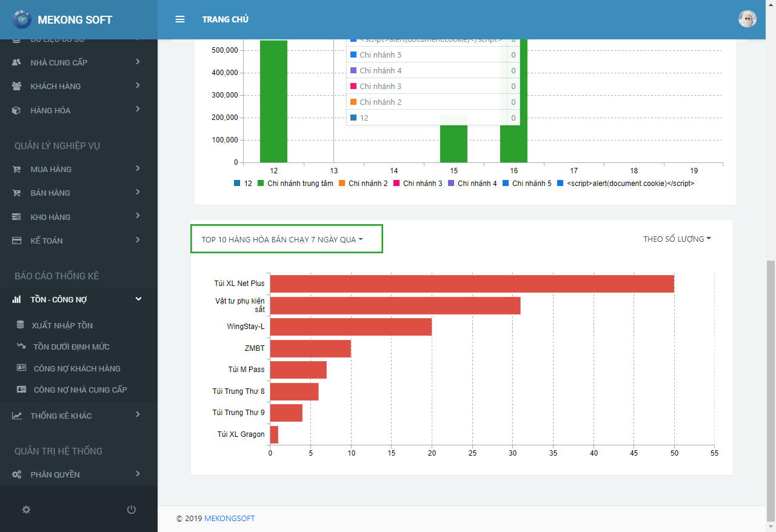Viewport: 776px width, 532px height.
Task: Click the Mua hàng cart icon
Action: (x=17, y=169)
